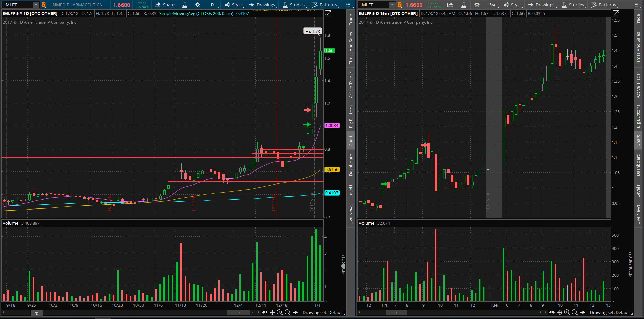
Task: Expand the symbol dropdown arrow in the left chart
Action: pos(36,5)
